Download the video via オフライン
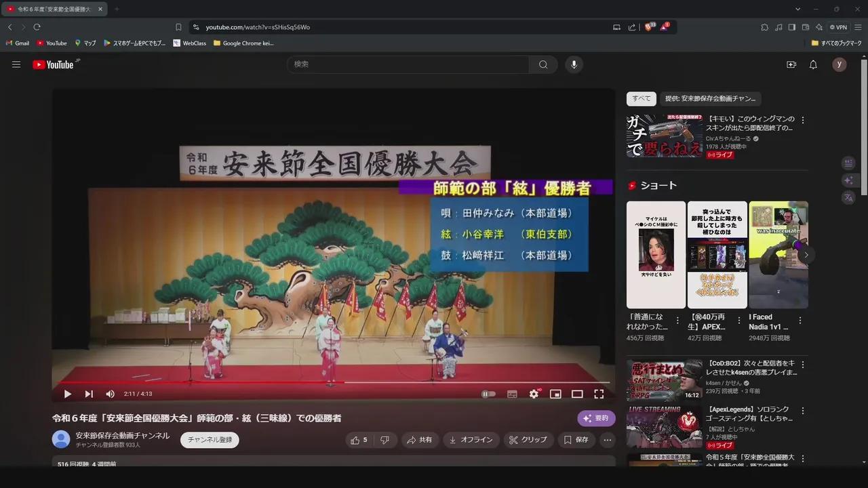The width and height of the screenshot is (868, 488). coord(471,440)
